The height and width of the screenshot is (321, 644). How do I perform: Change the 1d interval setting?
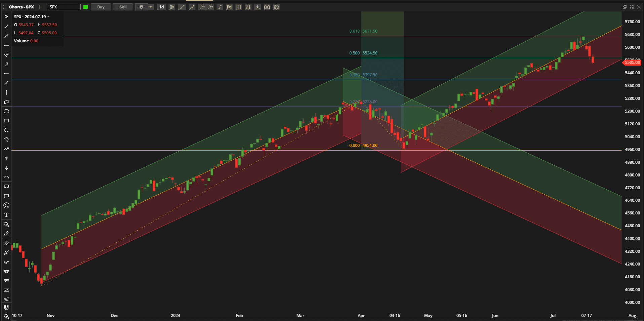pyautogui.click(x=161, y=7)
